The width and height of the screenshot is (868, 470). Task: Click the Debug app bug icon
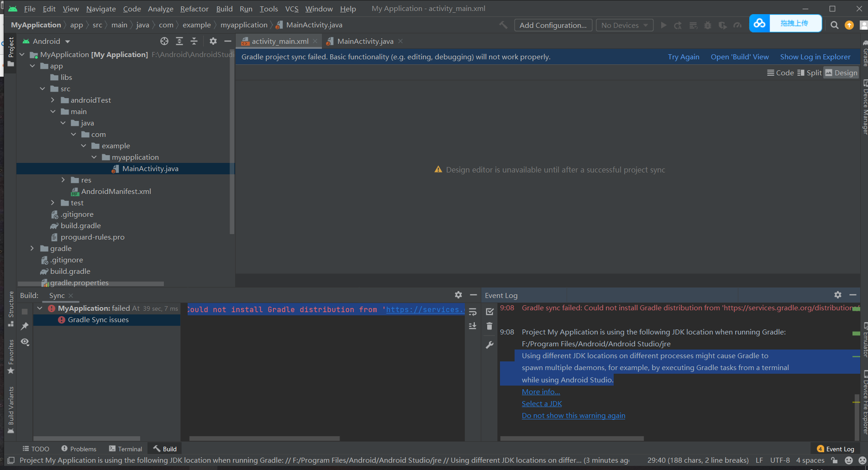coord(708,25)
